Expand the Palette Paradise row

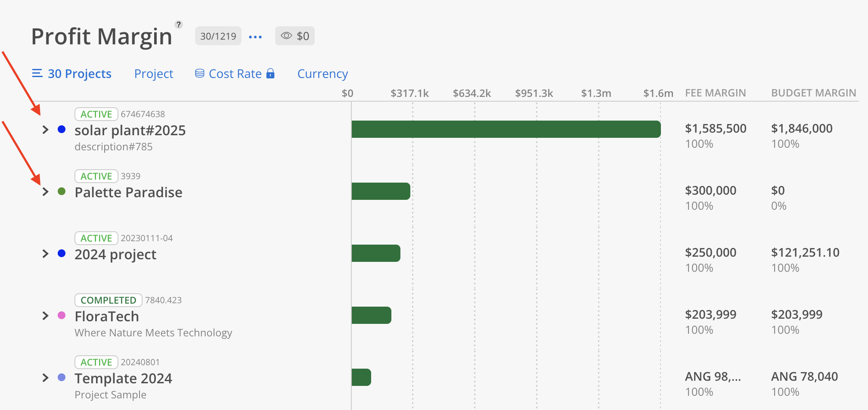tap(46, 192)
